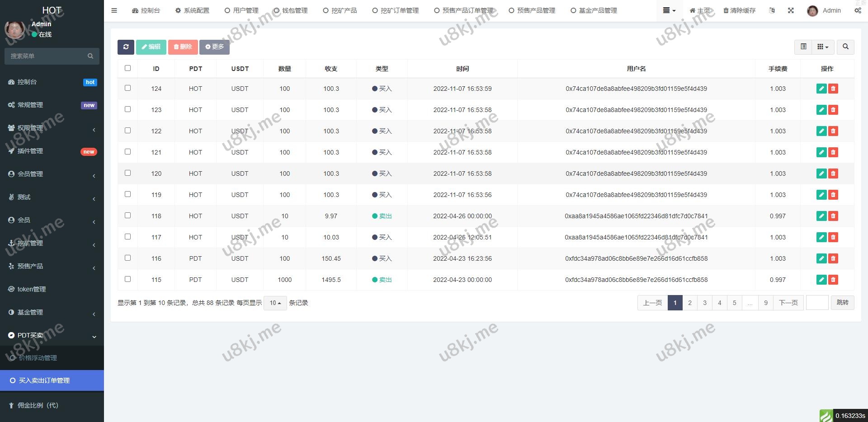This screenshot has width=868, height=422.
Task: Open the table search magnifier icon
Action: pos(845,47)
